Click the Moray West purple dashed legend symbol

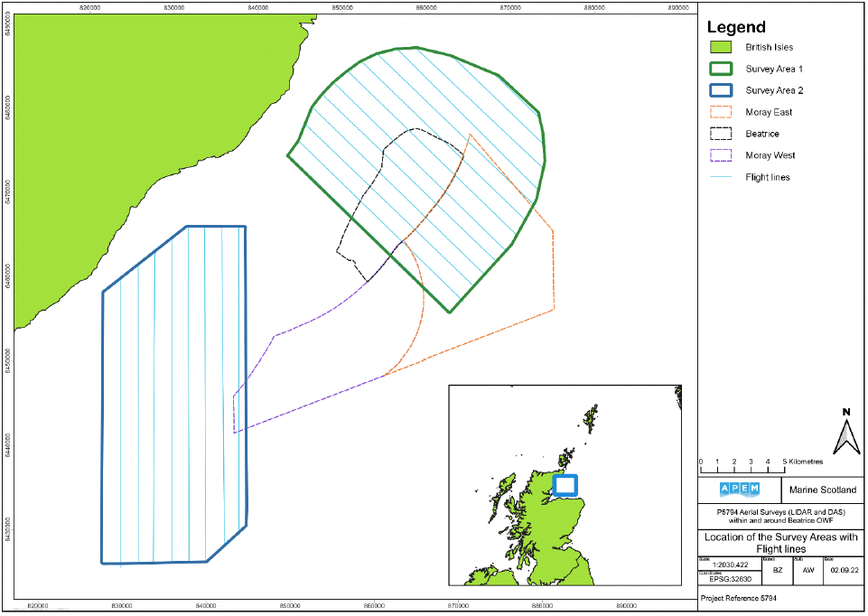[x=721, y=155]
